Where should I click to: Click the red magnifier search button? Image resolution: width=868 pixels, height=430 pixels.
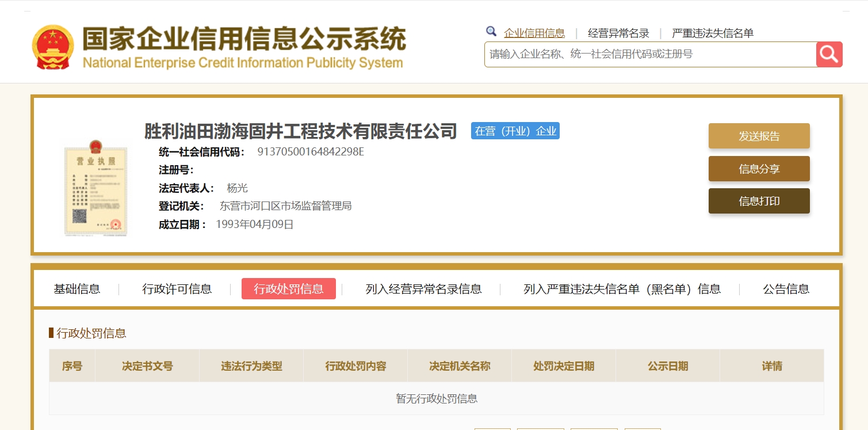pyautogui.click(x=829, y=54)
